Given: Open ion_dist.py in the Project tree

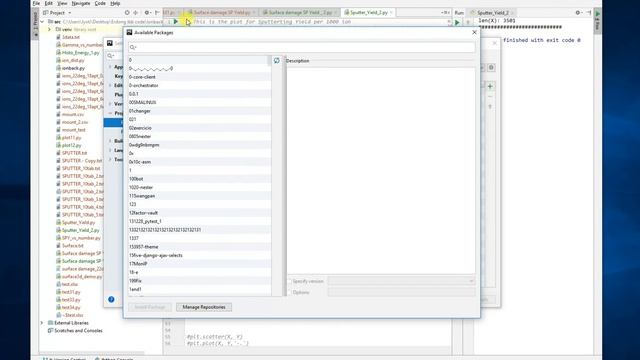Looking at the screenshot, I should (73, 60).
